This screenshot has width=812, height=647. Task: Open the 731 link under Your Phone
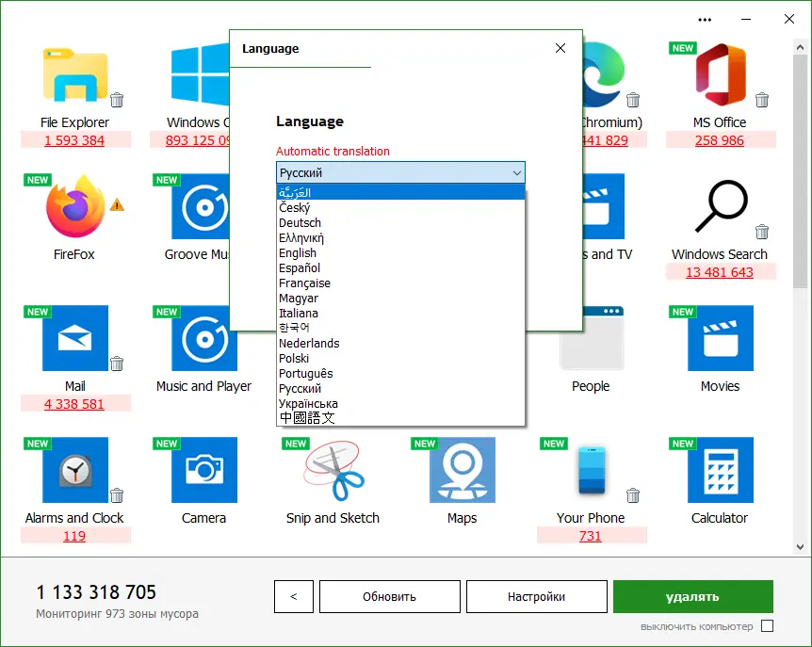[591, 536]
